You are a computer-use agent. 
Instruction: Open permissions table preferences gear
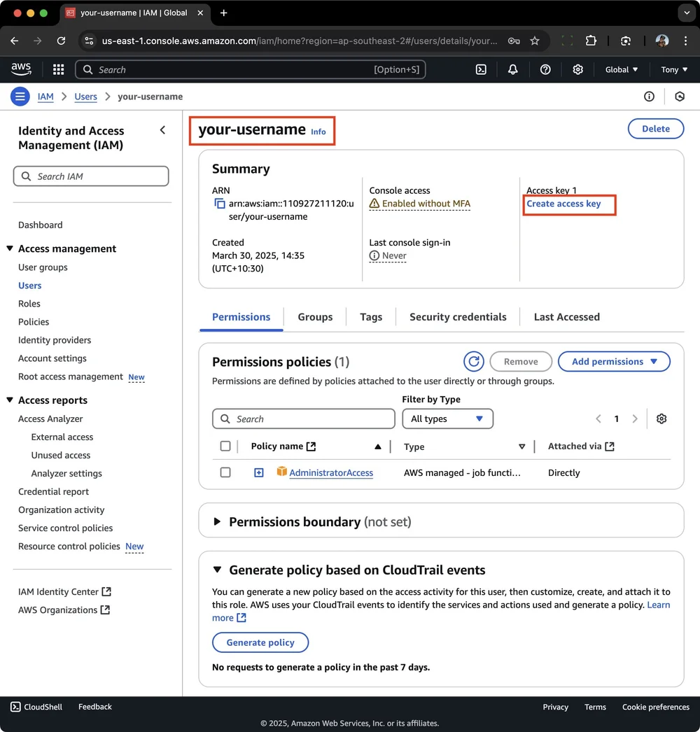click(x=661, y=418)
